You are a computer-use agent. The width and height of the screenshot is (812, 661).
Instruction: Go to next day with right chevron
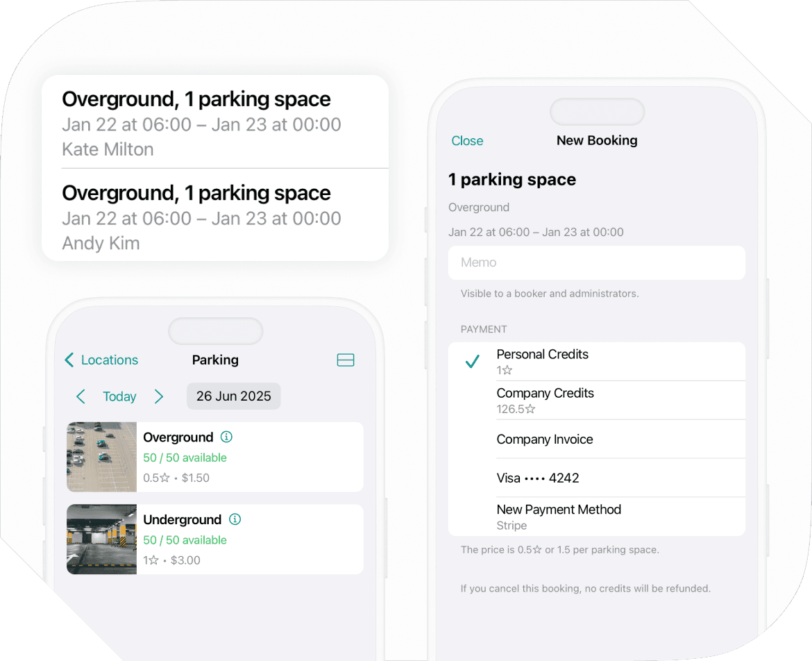click(159, 396)
